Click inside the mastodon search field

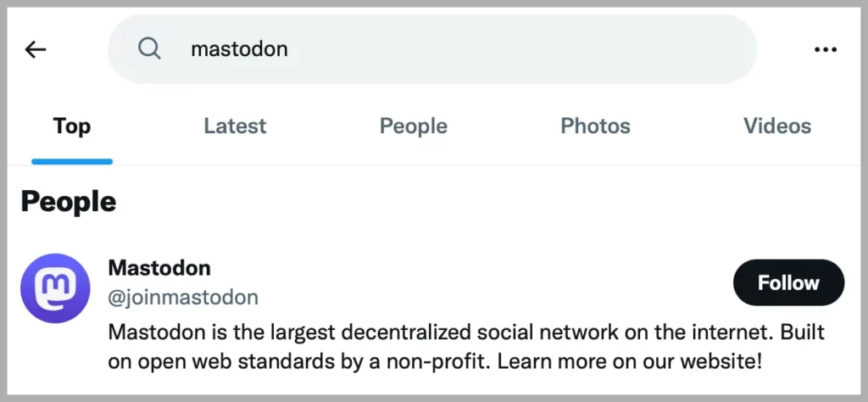click(x=431, y=48)
